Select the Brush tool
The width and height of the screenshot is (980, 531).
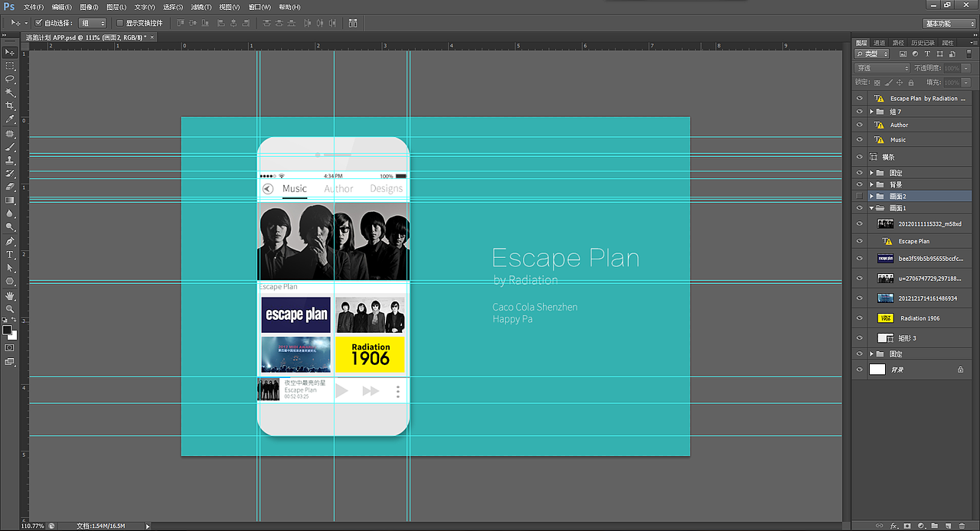pos(10,146)
